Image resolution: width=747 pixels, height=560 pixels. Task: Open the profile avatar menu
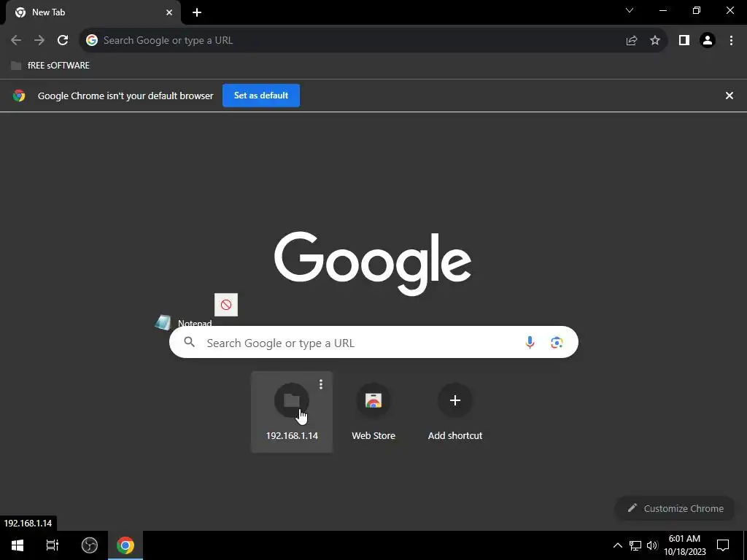pos(708,41)
